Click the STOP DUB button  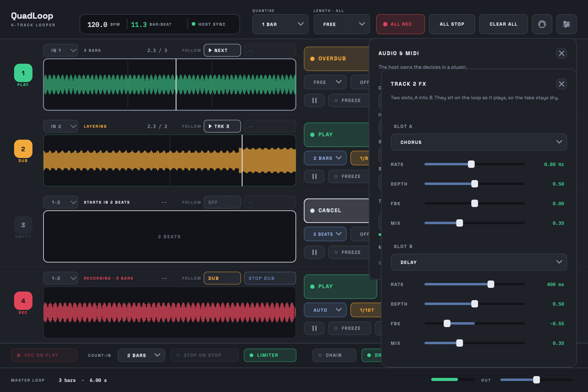point(270,278)
